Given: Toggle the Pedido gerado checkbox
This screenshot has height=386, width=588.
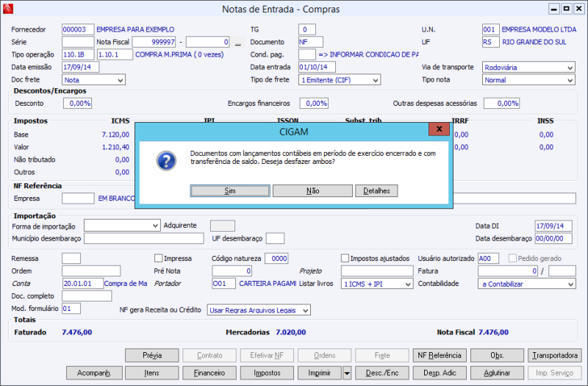Looking at the screenshot, I should [x=512, y=258].
